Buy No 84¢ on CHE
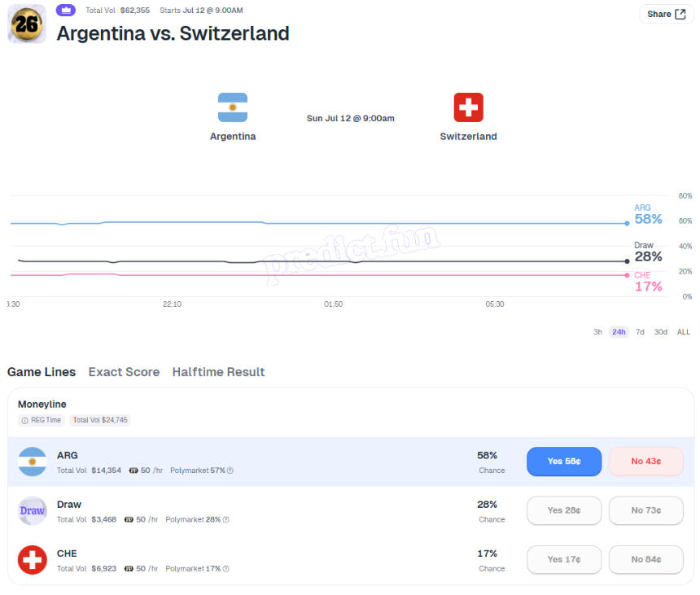The width and height of the screenshot is (700, 595). [x=646, y=559]
